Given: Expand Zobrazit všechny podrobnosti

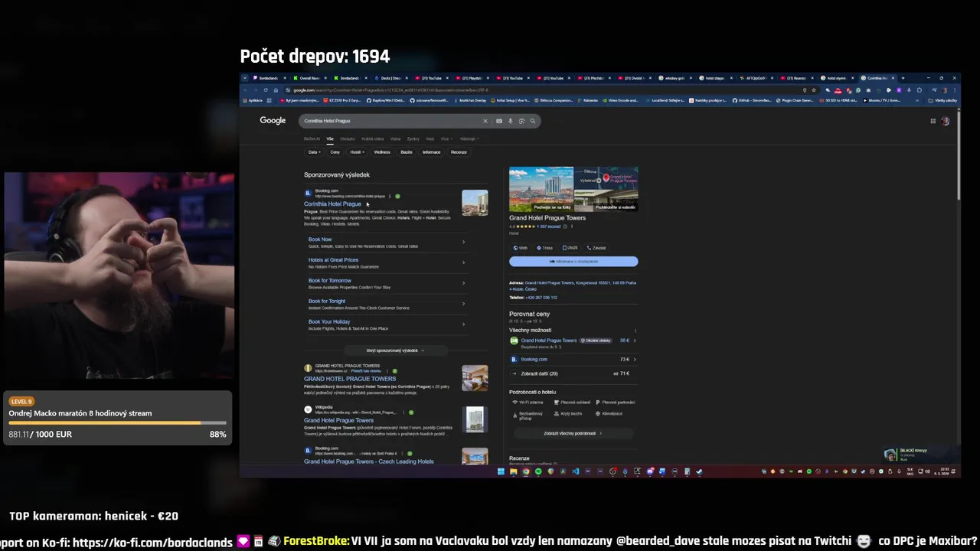Looking at the screenshot, I should (573, 433).
